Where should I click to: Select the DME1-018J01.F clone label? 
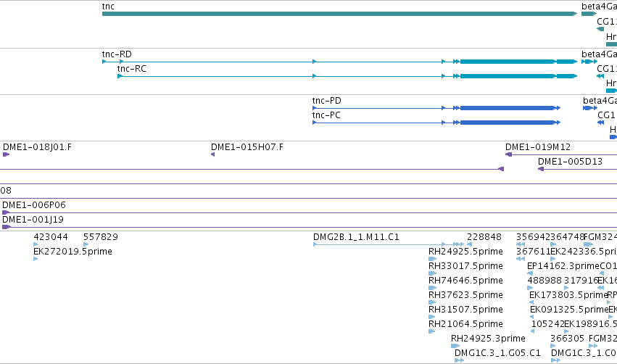(x=38, y=147)
